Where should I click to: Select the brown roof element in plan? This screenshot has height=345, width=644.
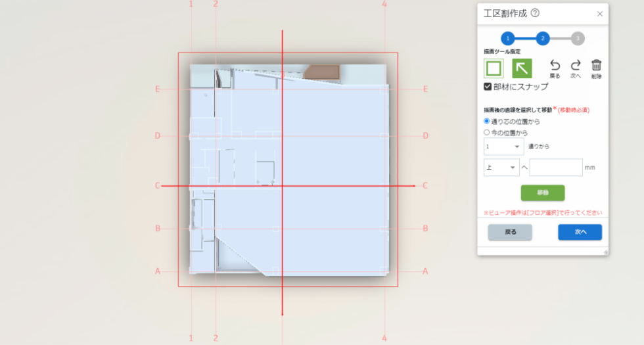(323, 72)
